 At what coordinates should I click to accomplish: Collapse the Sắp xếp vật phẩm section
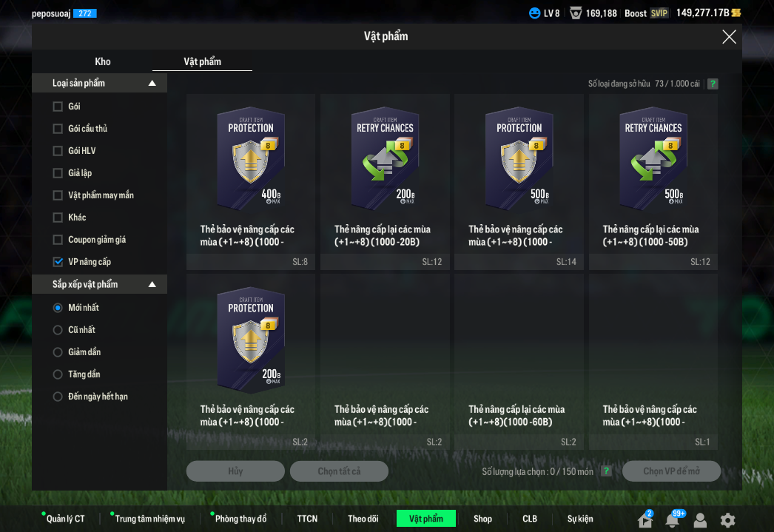pos(152,285)
